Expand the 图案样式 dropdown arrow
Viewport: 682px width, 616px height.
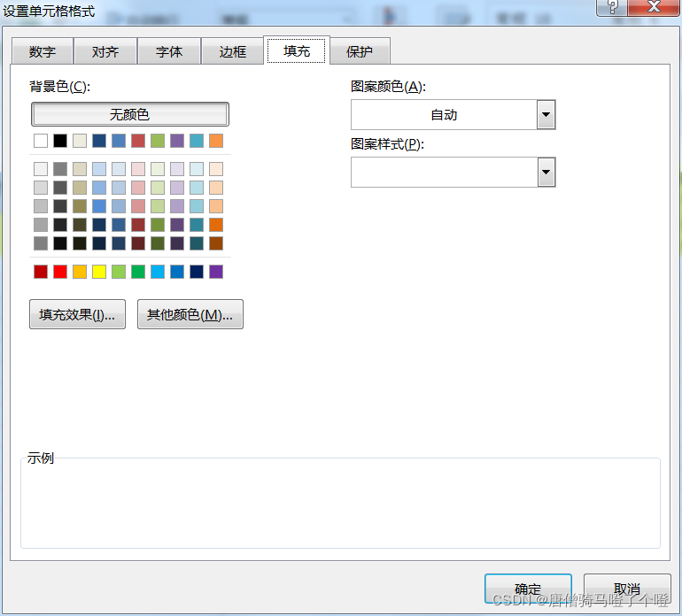[x=546, y=173]
